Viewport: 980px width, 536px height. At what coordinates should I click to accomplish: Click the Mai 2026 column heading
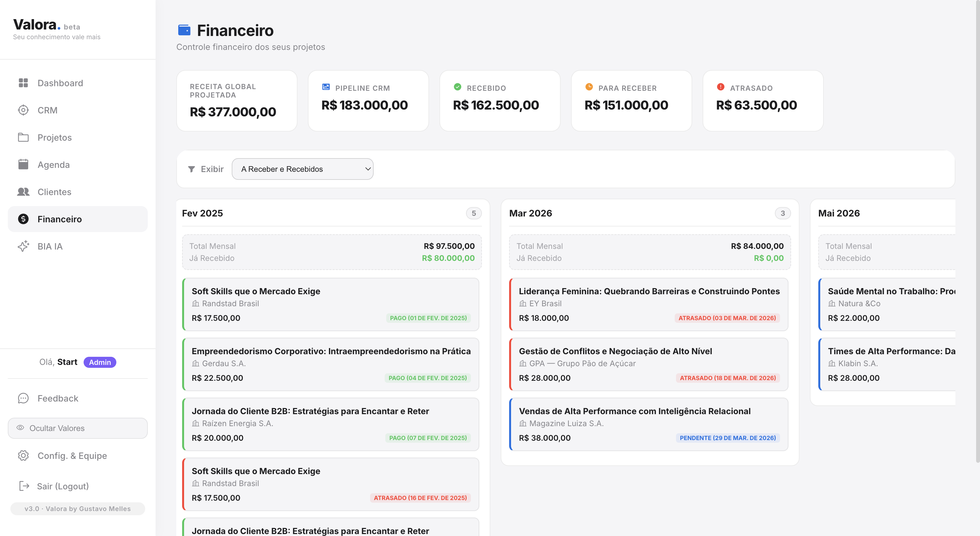coord(839,214)
